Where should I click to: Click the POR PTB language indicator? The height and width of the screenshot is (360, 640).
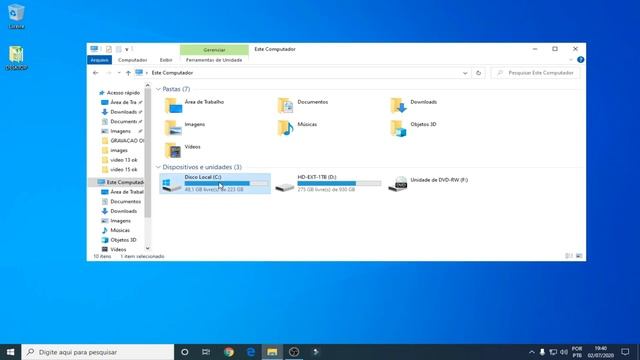point(577,352)
